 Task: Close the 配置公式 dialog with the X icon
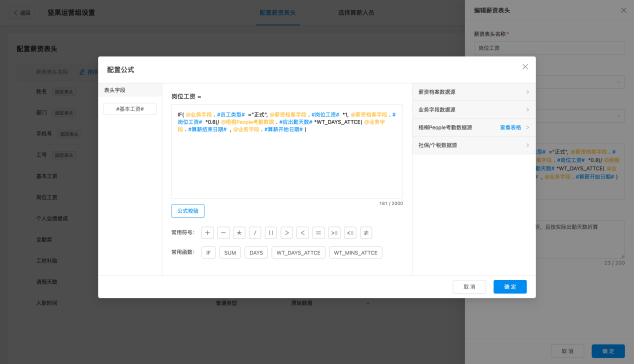pos(525,66)
